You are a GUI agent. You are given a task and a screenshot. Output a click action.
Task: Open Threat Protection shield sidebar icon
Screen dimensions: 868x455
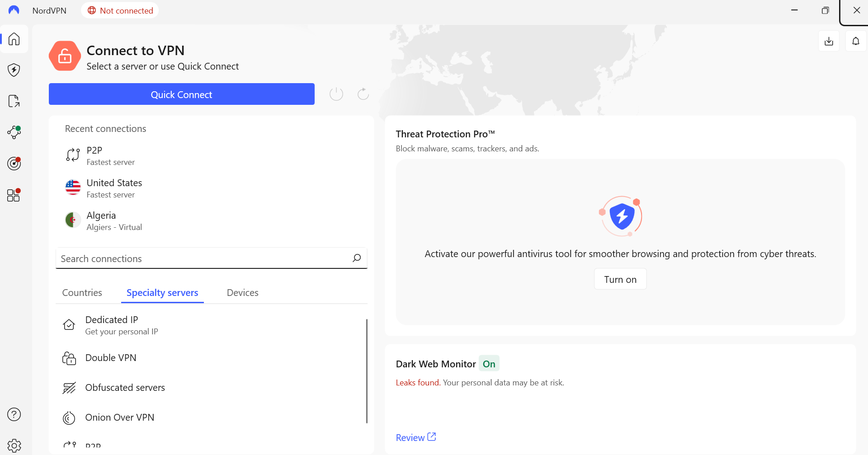point(14,70)
